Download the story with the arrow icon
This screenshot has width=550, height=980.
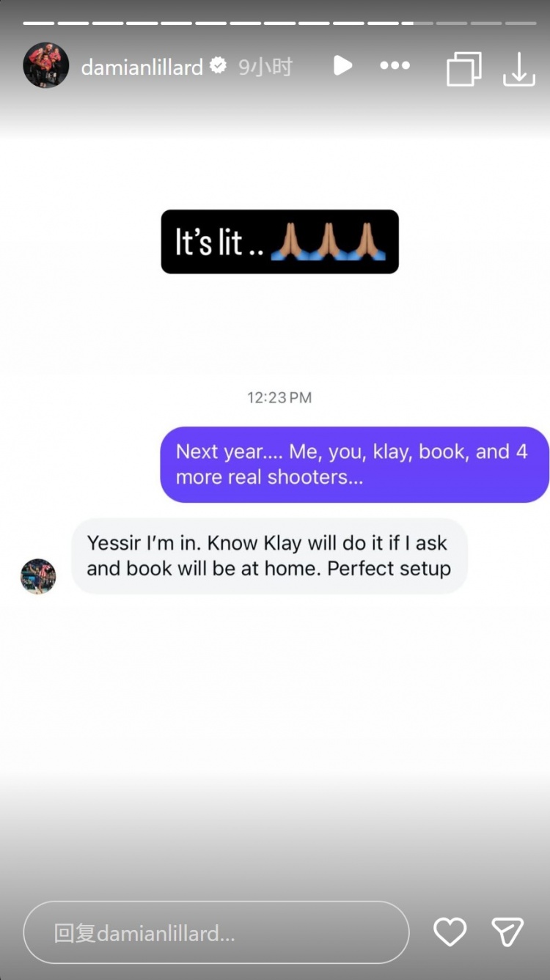point(519,69)
